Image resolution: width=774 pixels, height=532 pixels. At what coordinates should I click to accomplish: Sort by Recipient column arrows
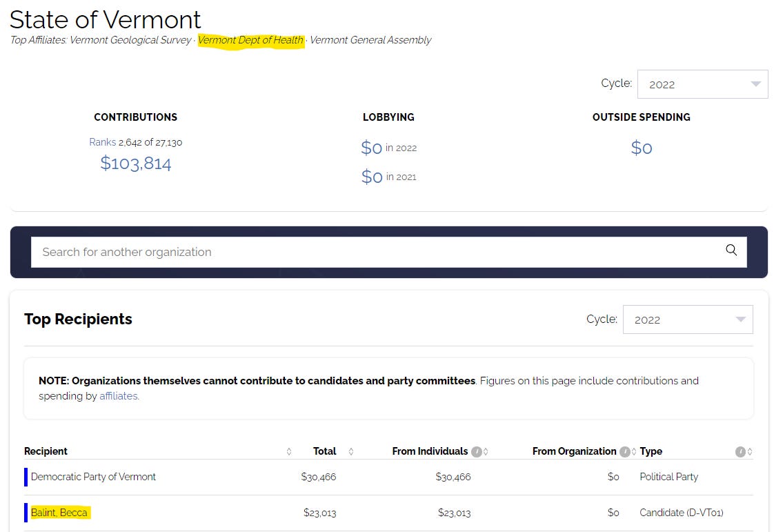289,451
